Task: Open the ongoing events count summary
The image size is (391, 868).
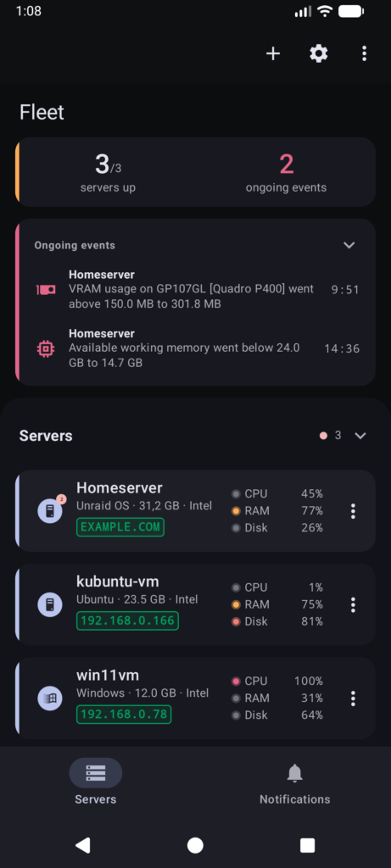Action: coord(287,173)
